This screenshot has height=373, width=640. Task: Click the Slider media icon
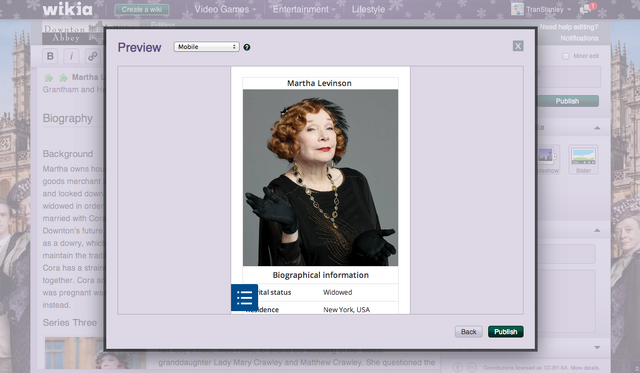tap(583, 160)
